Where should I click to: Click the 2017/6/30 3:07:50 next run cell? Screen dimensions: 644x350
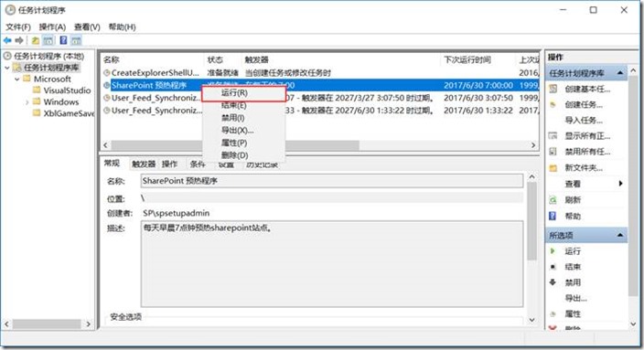tap(478, 98)
